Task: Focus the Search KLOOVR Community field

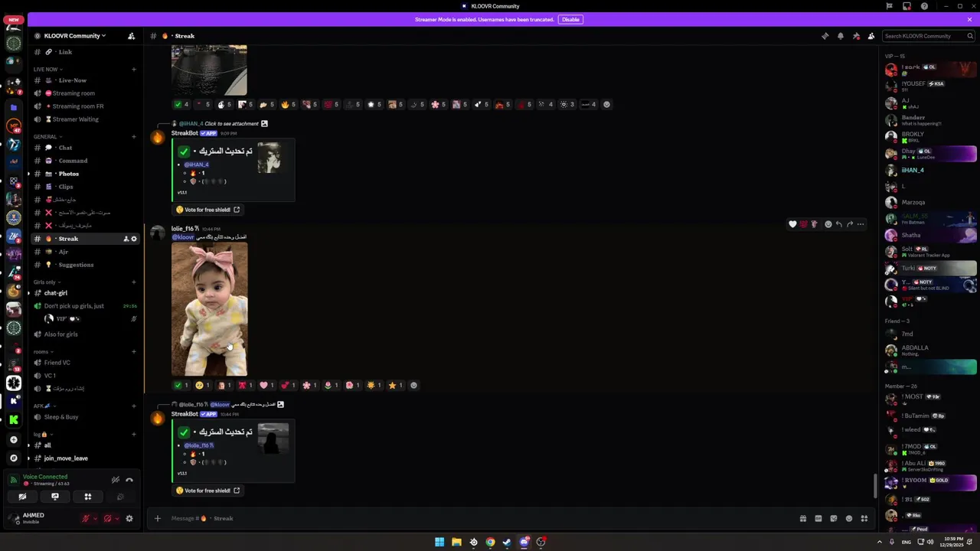Action: pos(929,36)
